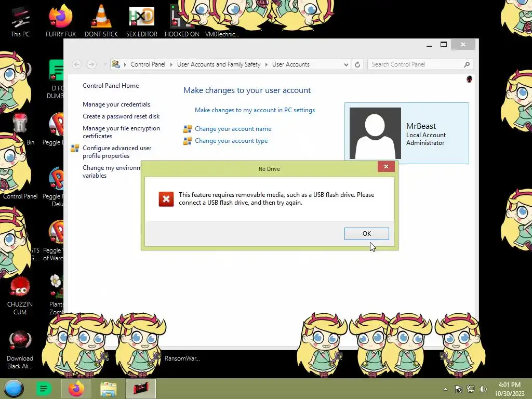
Task: Click the Forward navigation arrow
Action: tap(91, 64)
